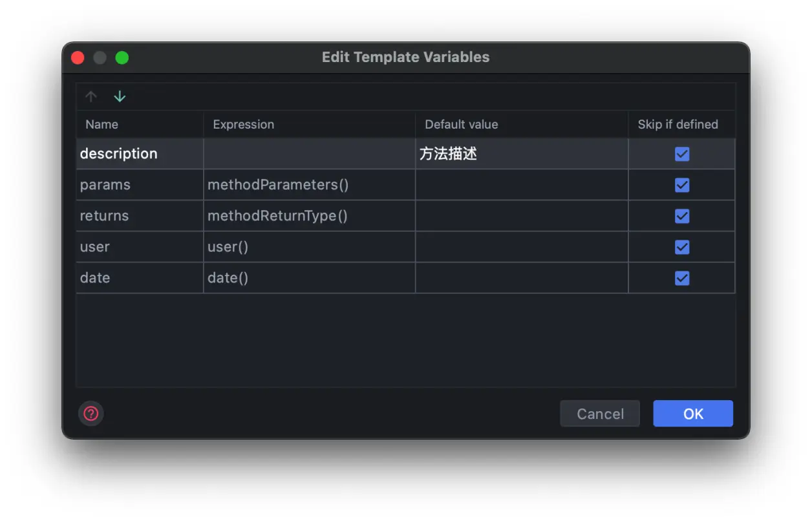Select the description name cell
The width and height of the screenshot is (812, 521).
tap(140, 154)
